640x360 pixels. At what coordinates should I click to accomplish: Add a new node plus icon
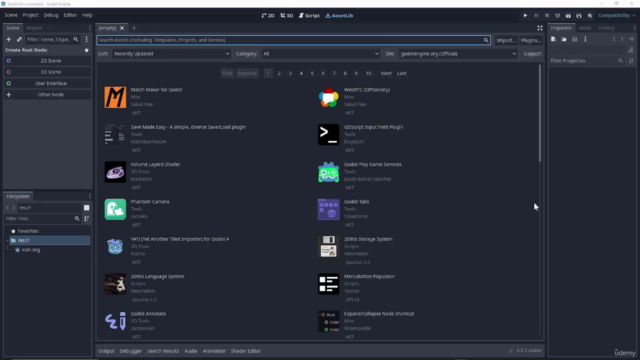coord(9,40)
